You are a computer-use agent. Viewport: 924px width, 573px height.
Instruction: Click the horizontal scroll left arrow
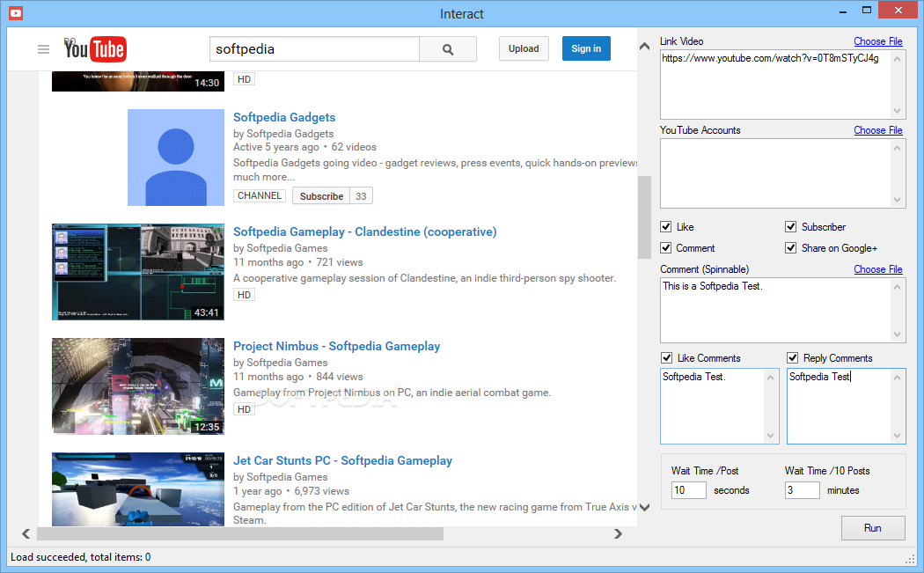26,534
